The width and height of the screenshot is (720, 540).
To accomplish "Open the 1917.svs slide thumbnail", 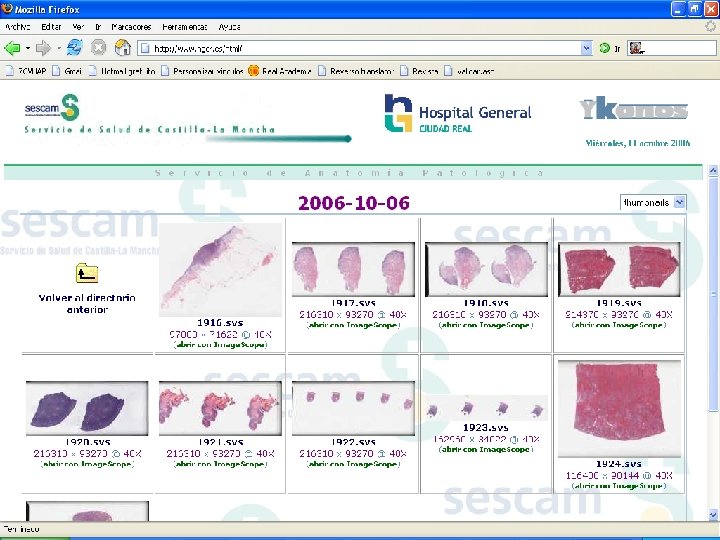I will click(353, 270).
